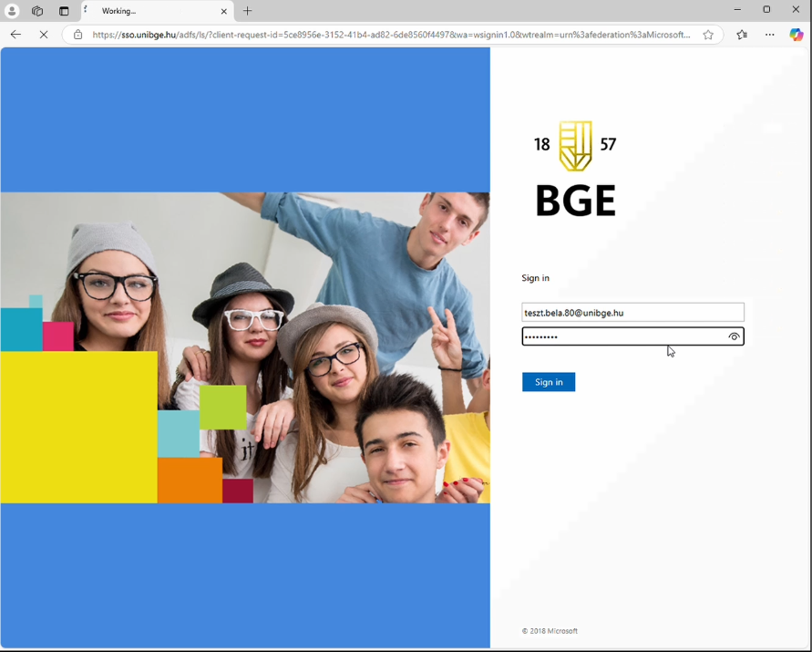
Task: Maximize the browser window
Action: click(x=766, y=9)
